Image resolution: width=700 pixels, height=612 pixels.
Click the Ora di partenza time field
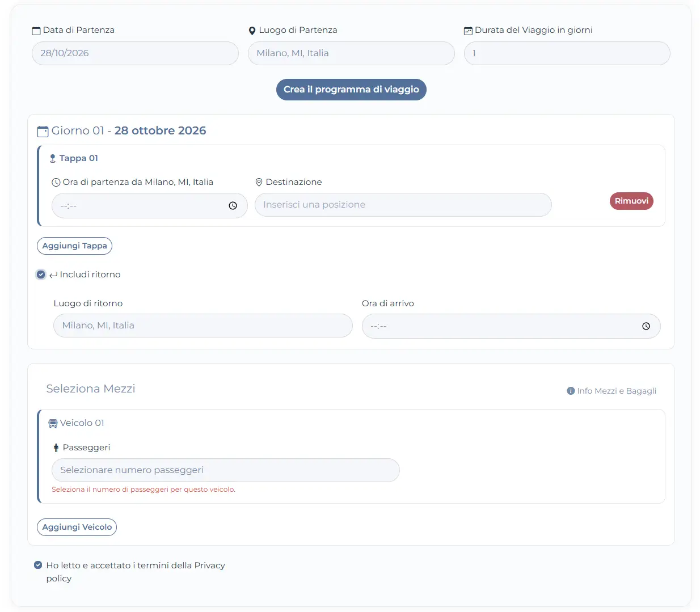[150, 206]
